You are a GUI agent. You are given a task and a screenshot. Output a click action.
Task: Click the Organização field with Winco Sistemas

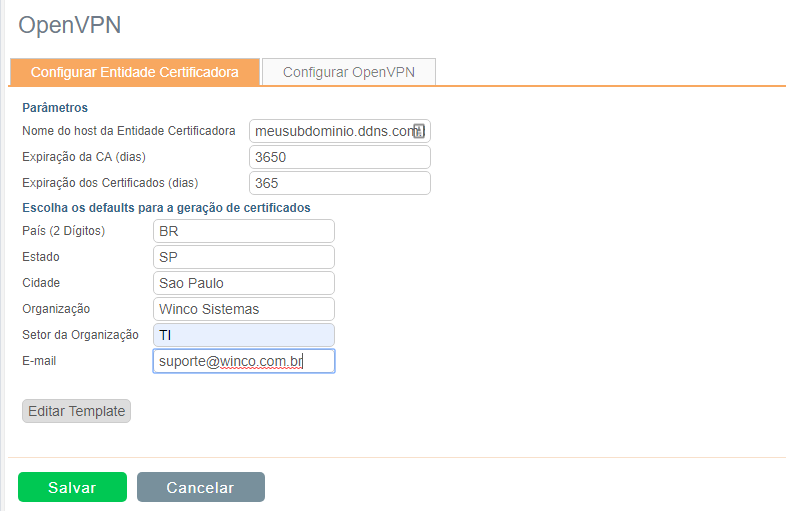click(244, 309)
